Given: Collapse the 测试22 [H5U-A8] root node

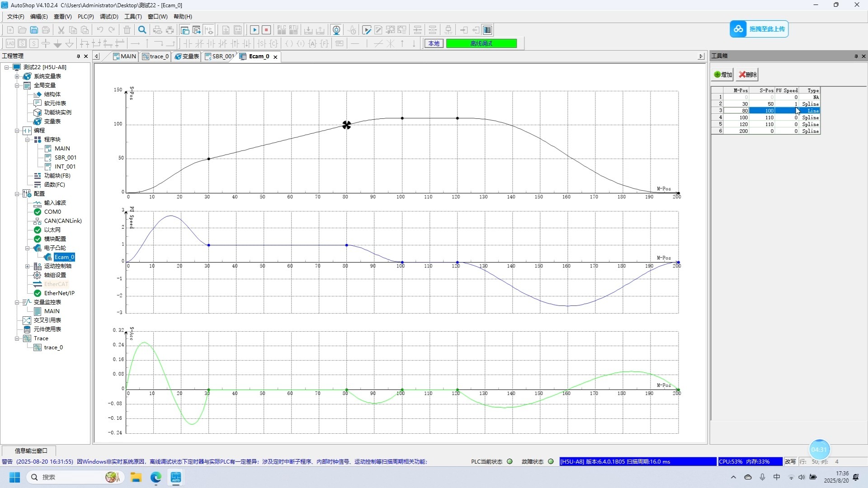Looking at the screenshot, I should [x=7, y=67].
